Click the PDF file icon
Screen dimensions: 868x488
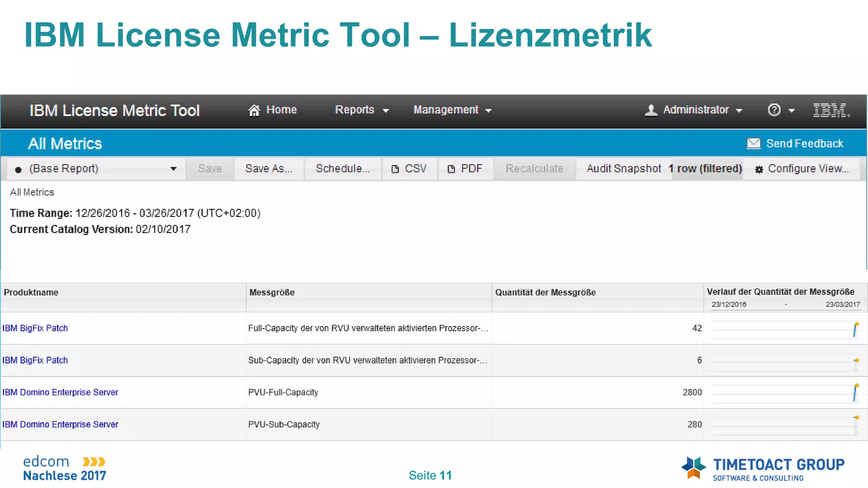coord(451,169)
